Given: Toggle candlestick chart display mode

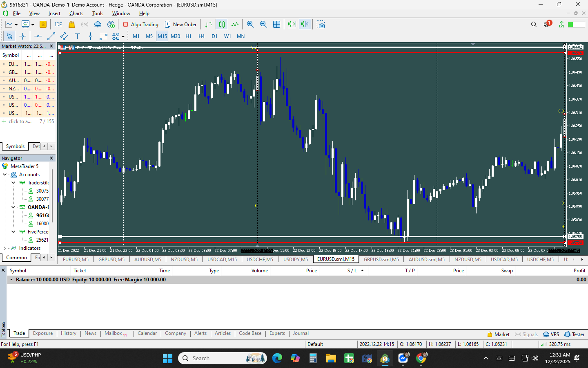Looking at the screenshot, I should point(222,25).
